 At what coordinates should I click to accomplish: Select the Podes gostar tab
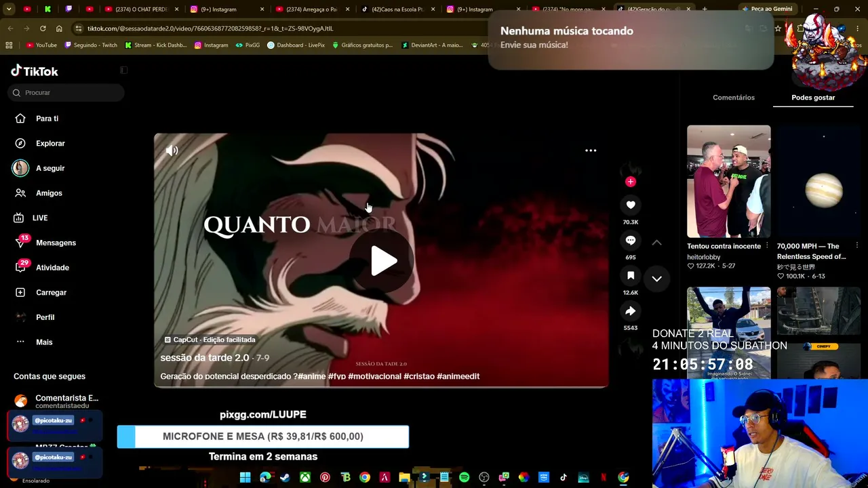pos(813,98)
